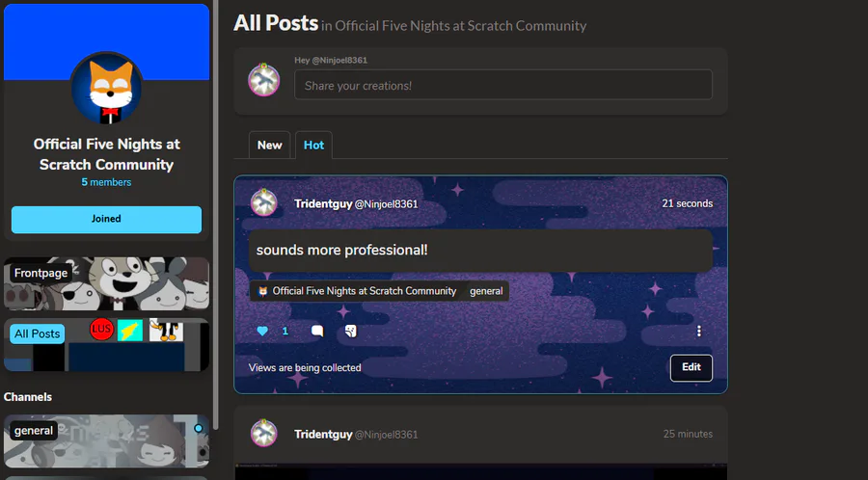This screenshot has width=868, height=480.
Task: Click the 'Views are being collected' text
Action: coord(305,368)
